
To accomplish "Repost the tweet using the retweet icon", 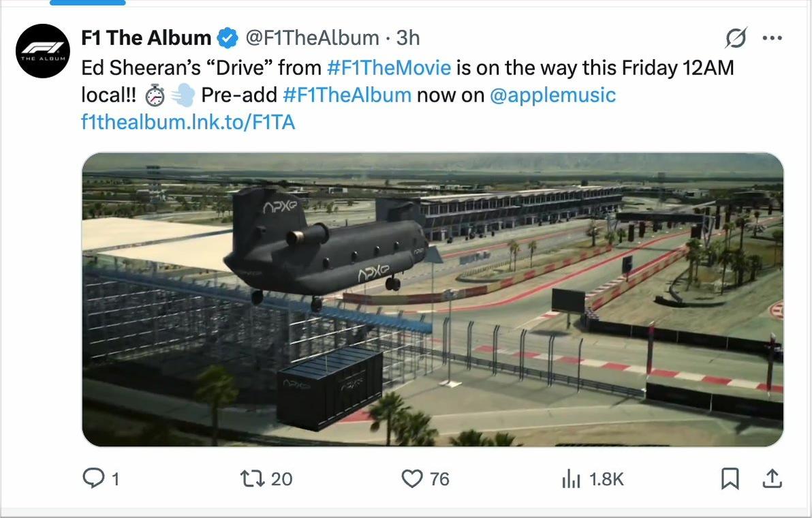I will click(x=253, y=478).
